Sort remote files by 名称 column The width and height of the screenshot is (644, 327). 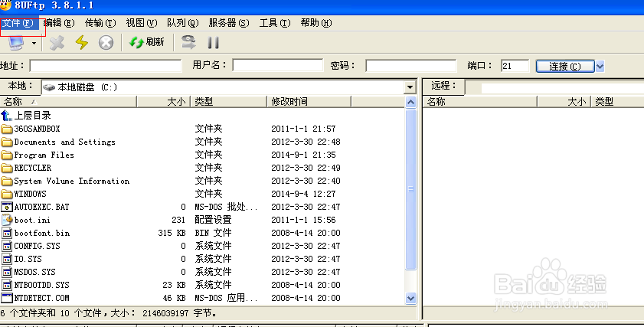479,101
